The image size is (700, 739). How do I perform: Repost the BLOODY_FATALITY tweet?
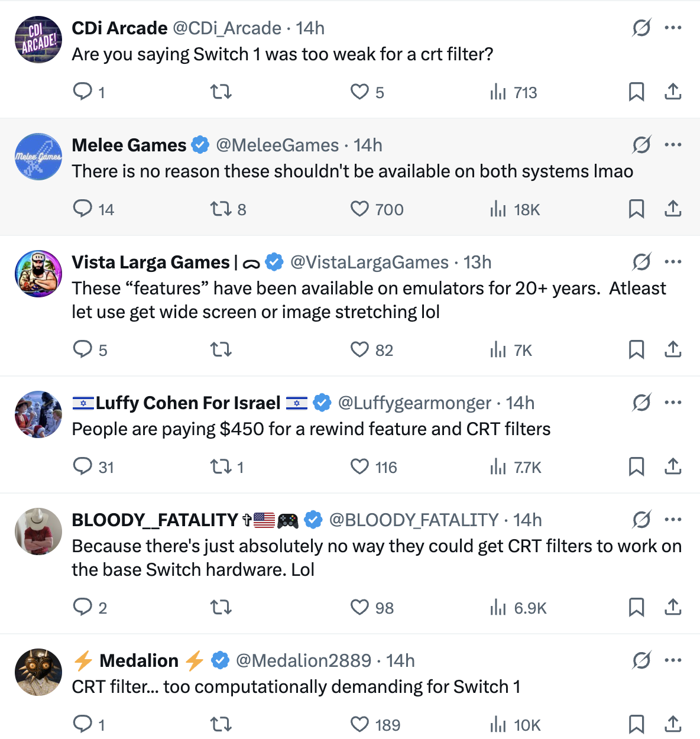pyautogui.click(x=221, y=607)
